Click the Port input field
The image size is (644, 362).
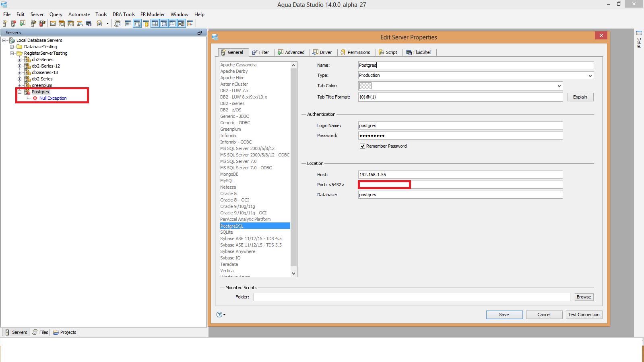coord(460,185)
